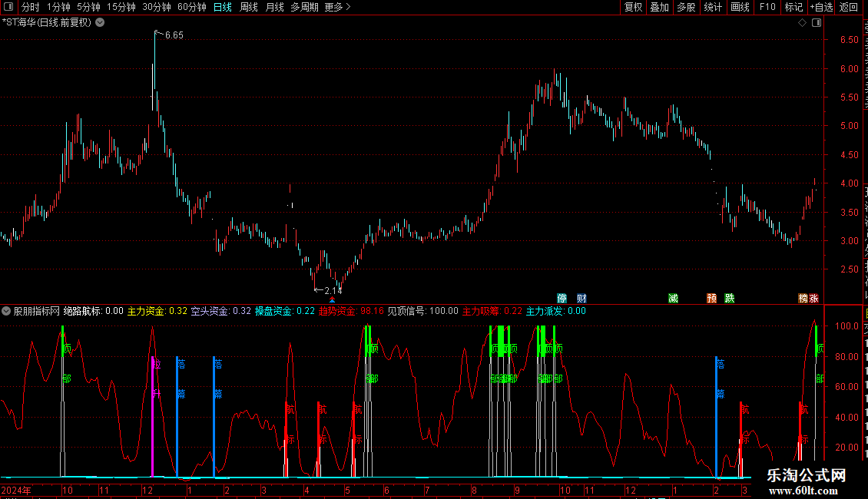
Task: Select the 月线 monthly period tab
Action: point(274,7)
